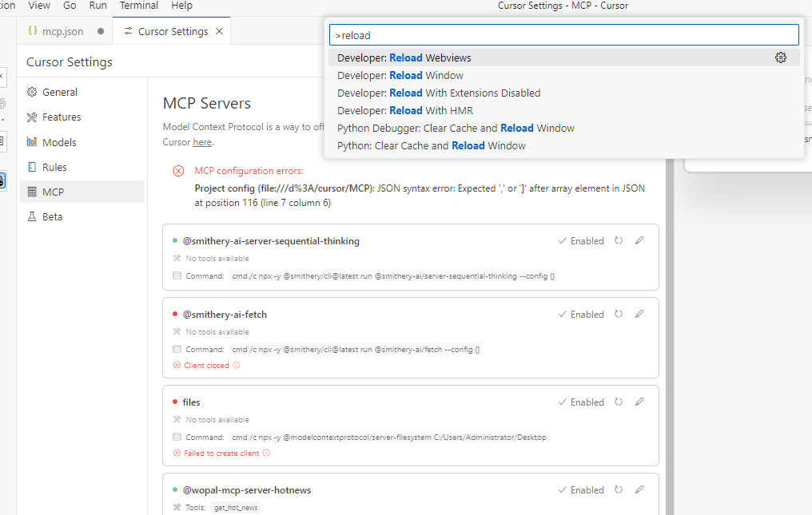
Task: Edit the sequential-thinking MCP server
Action: 639,240
